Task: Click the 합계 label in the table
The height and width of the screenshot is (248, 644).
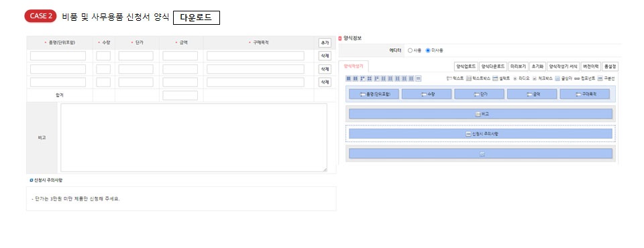Action: (x=60, y=95)
